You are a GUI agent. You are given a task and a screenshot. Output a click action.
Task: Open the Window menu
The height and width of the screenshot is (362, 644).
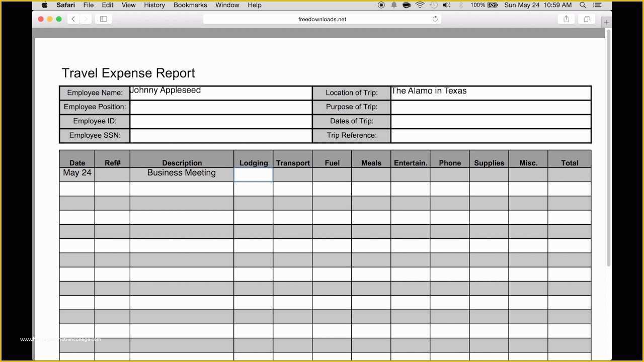coord(227,5)
